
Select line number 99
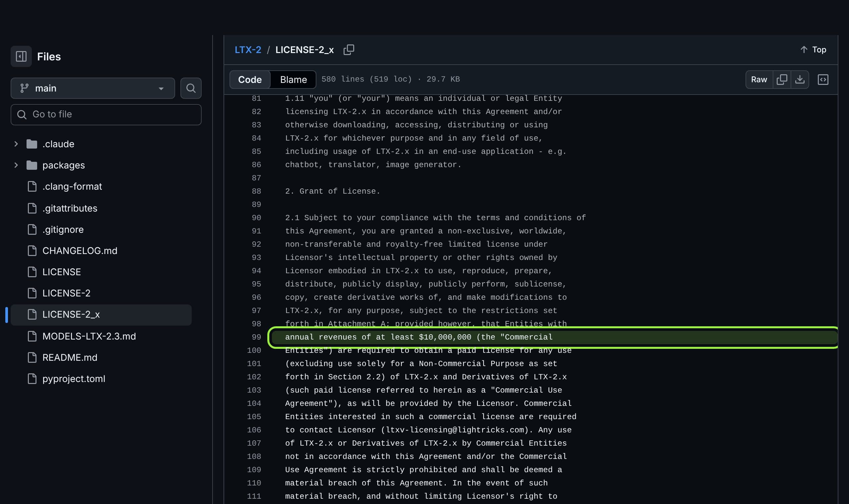[x=256, y=337]
